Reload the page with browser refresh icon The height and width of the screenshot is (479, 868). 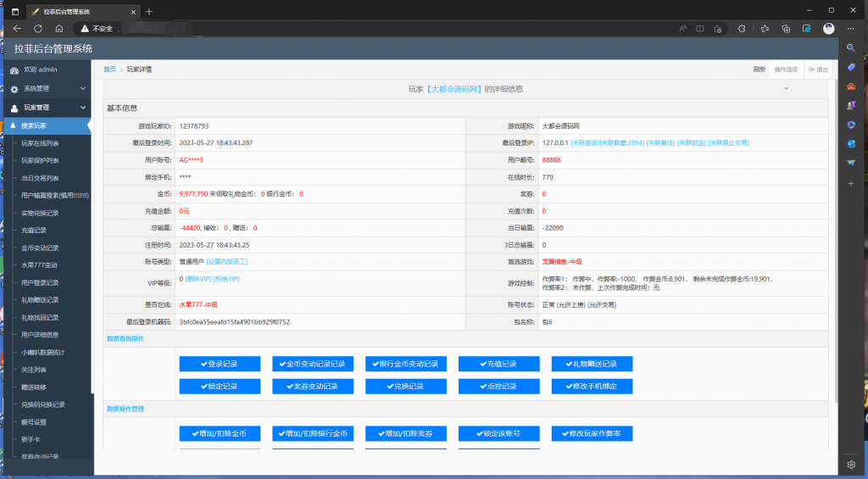[37, 28]
